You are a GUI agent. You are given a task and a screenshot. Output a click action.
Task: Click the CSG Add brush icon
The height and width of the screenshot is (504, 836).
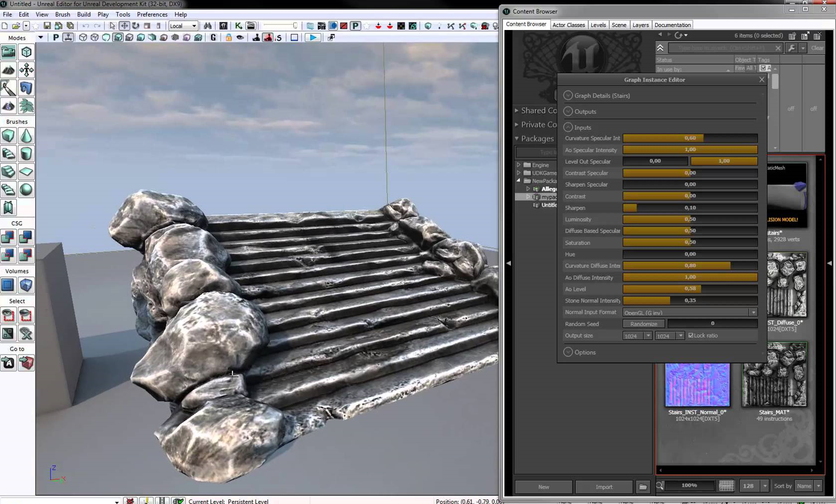pyautogui.click(x=8, y=238)
